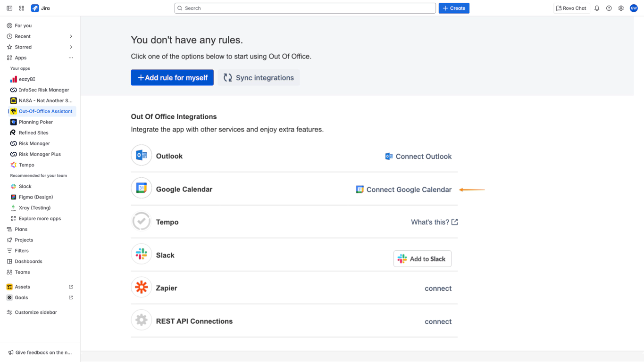Click Connect Google Calendar link
644x362 pixels.
(x=409, y=189)
